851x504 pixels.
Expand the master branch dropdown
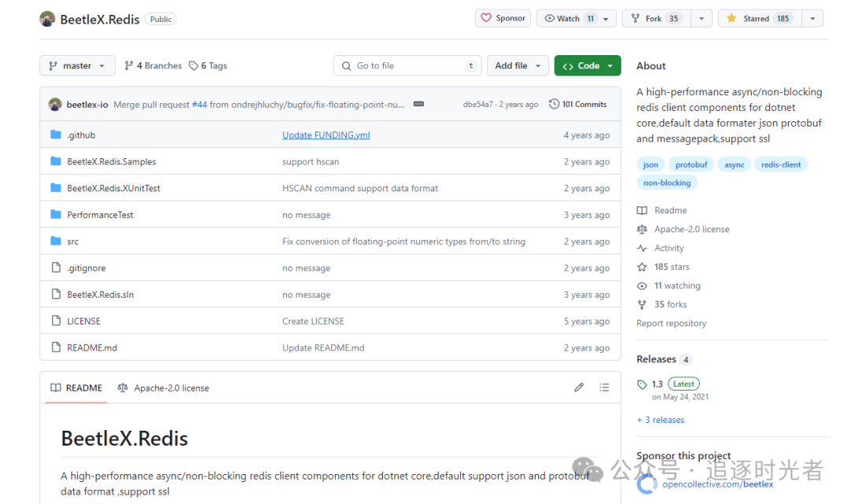[77, 66]
